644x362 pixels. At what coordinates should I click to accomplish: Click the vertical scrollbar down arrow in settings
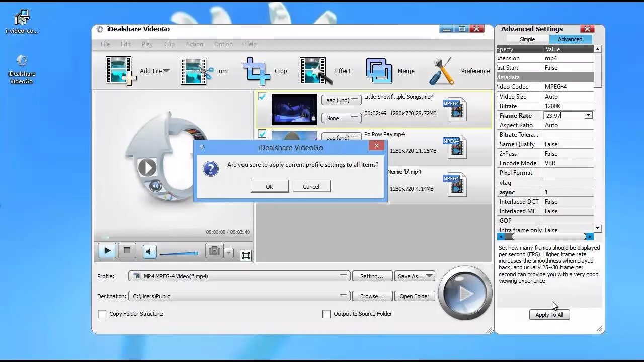click(597, 228)
